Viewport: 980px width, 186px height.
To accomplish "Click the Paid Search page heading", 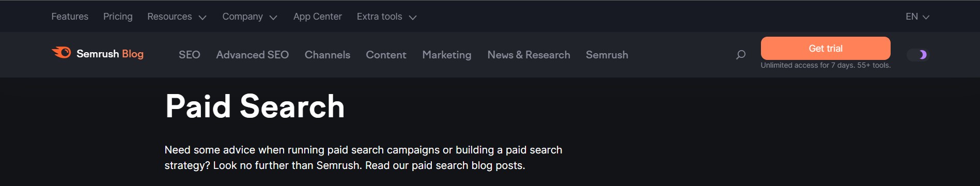I will 255,106.
